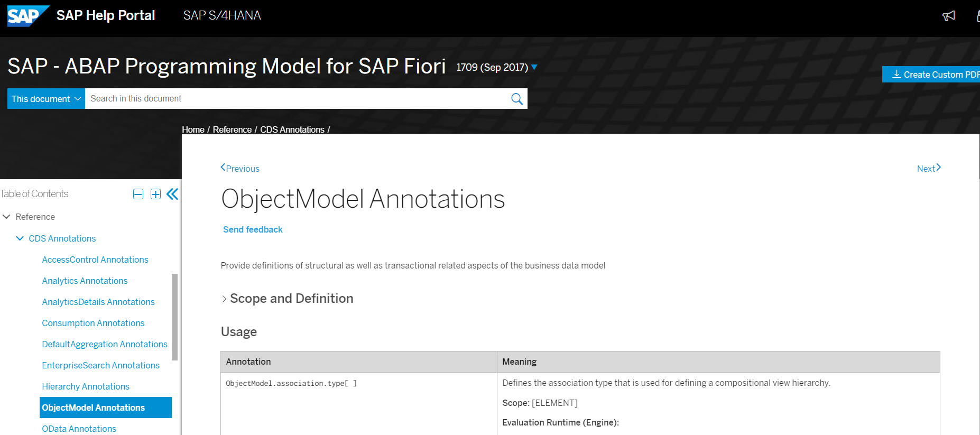The width and height of the screenshot is (980, 435).
Task: Collapse the Reference tree node
Action: 6,217
